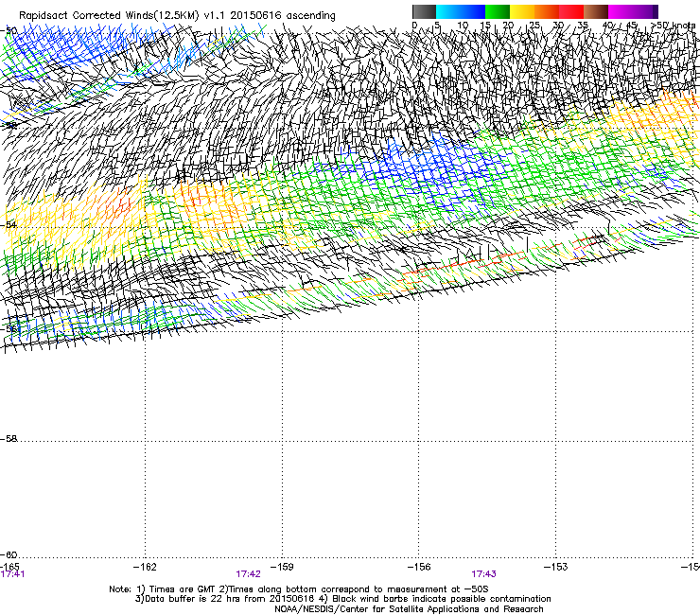Screen dimensions: 700x615
Task: Click the legend scale value '20'
Action: [508, 26]
